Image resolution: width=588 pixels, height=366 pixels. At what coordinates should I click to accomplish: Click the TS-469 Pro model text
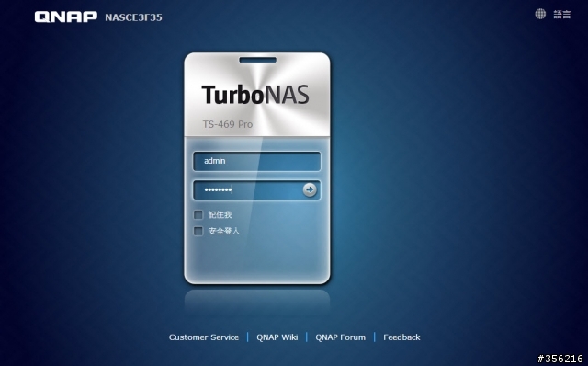coord(228,124)
